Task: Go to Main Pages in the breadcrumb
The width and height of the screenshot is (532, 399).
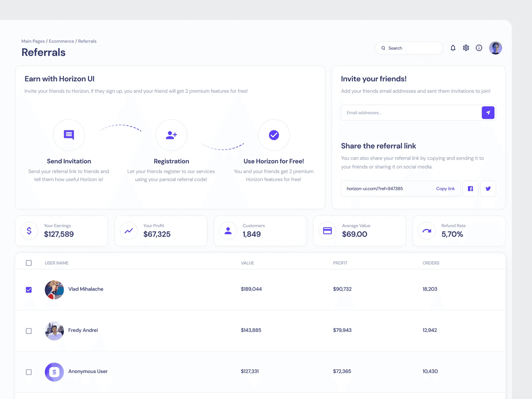Action: click(x=33, y=41)
